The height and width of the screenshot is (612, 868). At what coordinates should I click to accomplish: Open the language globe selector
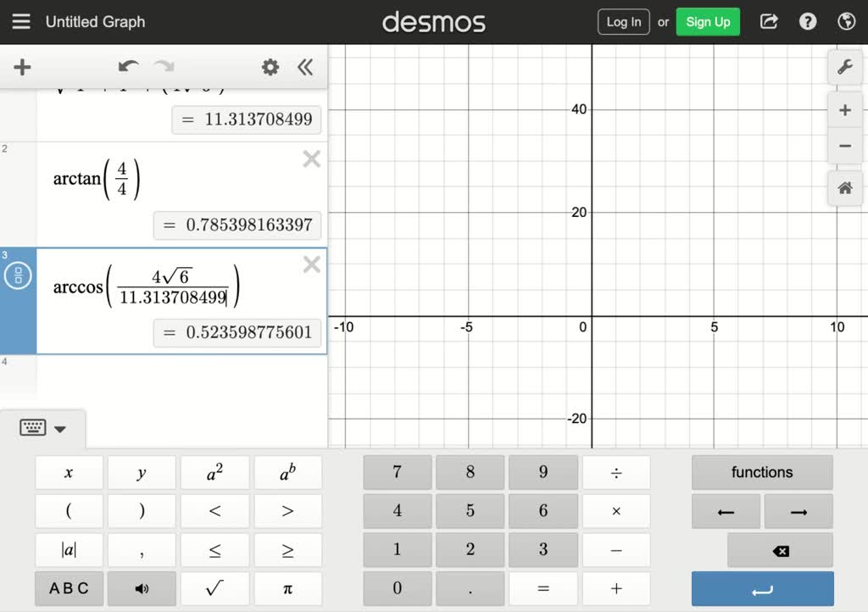coord(845,21)
